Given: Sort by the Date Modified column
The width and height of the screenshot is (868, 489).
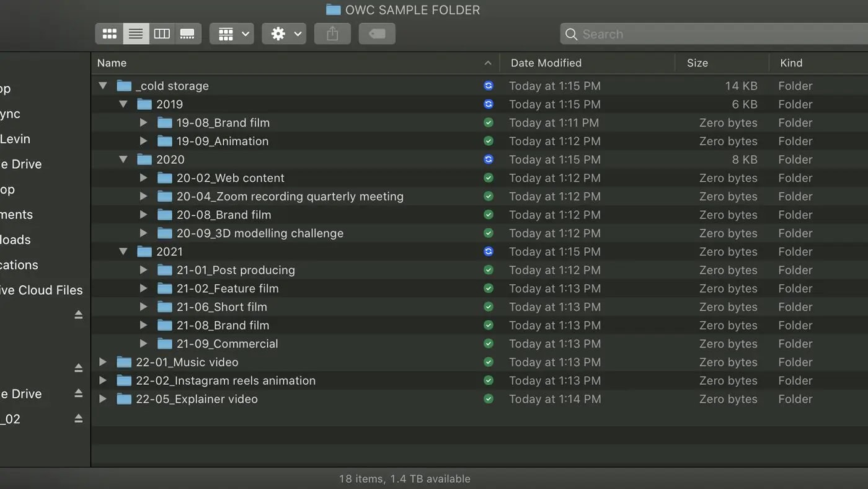Looking at the screenshot, I should pos(546,63).
